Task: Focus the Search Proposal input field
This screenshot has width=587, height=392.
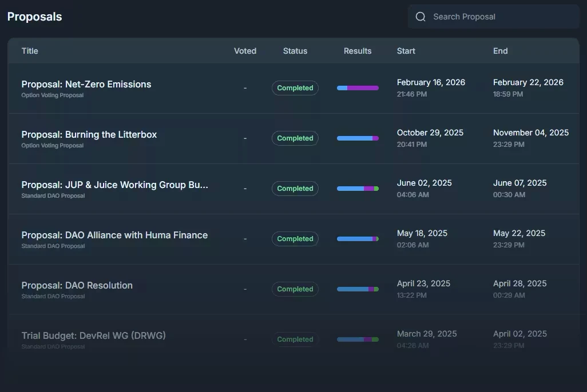Action: pyautogui.click(x=493, y=17)
